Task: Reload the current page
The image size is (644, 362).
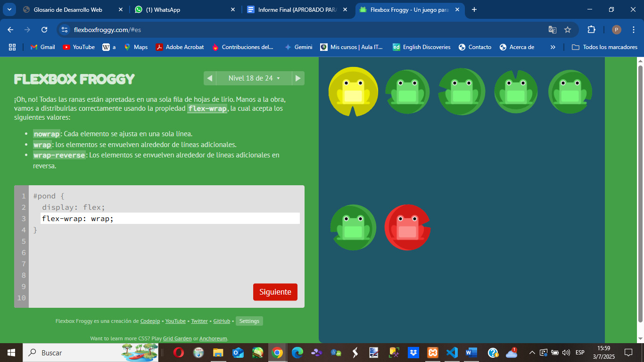Action: (44, 30)
